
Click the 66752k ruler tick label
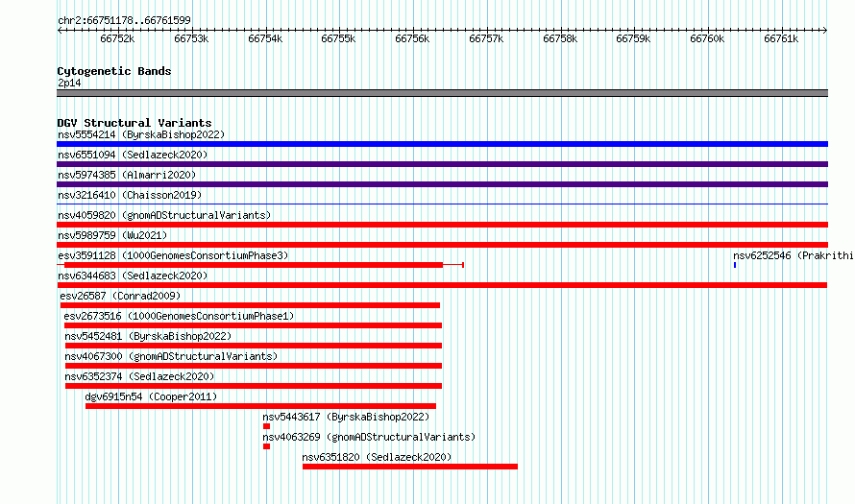point(117,39)
